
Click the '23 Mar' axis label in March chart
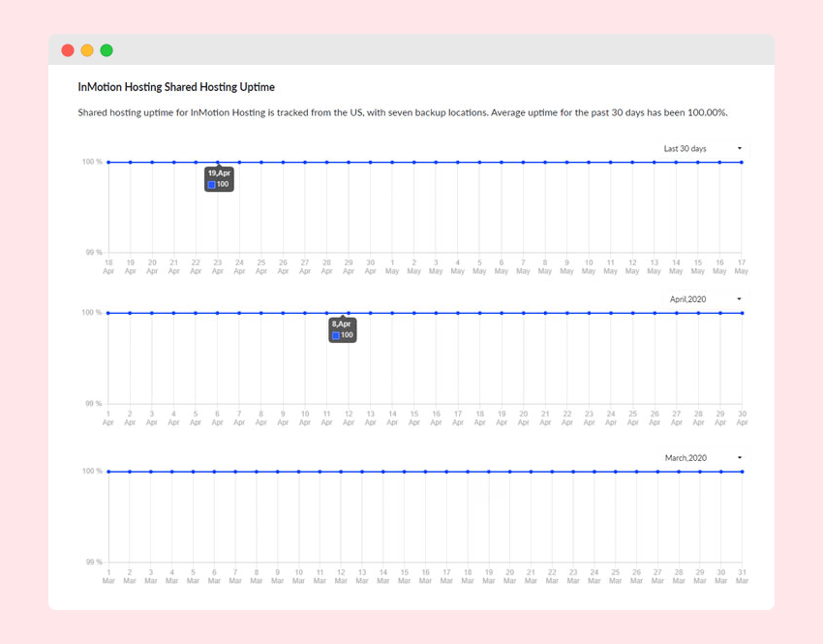click(573, 576)
